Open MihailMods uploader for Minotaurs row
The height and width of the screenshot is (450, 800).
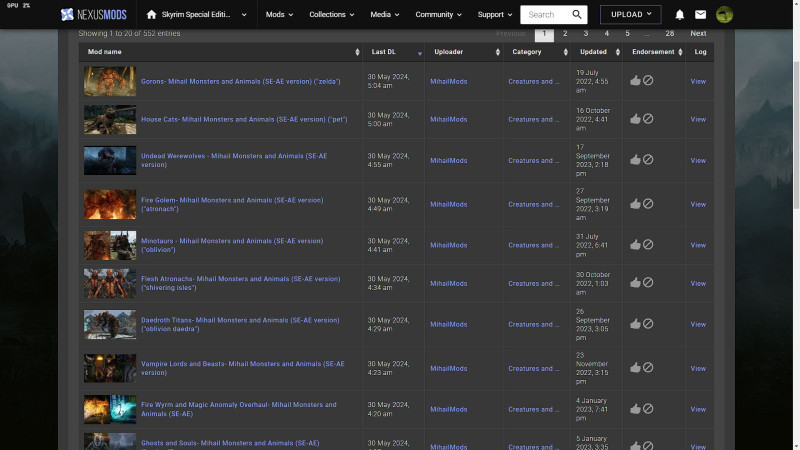[x=448, y=245]
